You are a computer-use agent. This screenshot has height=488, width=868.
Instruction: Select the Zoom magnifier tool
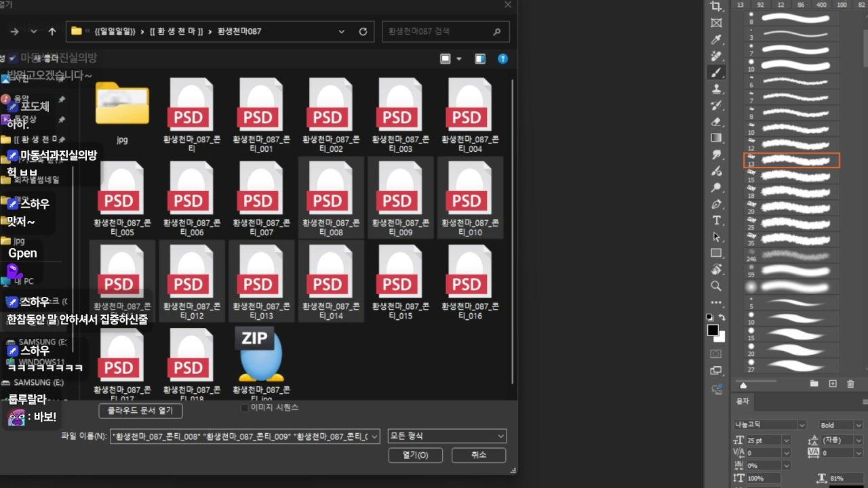point(717,286)
